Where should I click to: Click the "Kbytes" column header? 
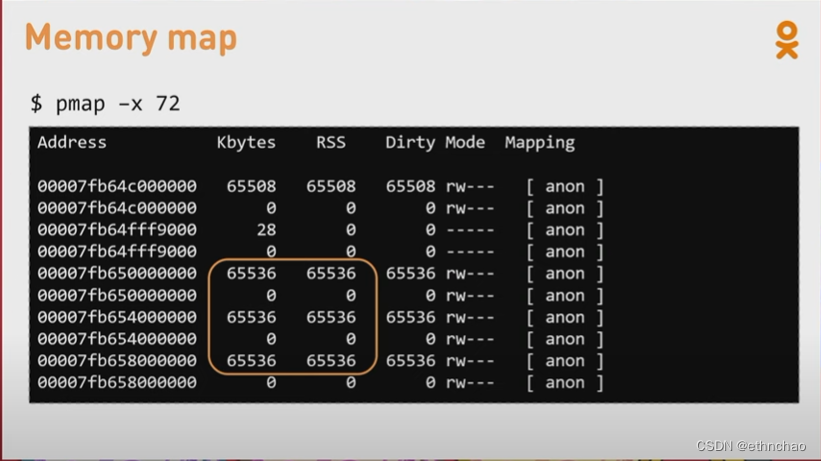(x=246, y=142)
